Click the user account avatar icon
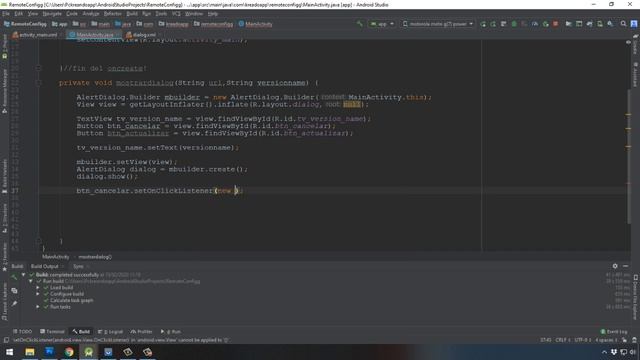The height and width of the screenshot is (360, 640). [x=634, y=24]
